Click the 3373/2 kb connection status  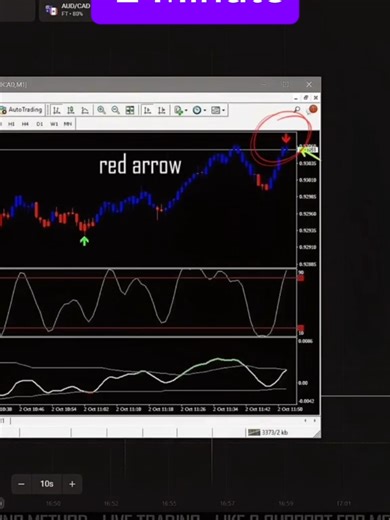pos(268,432)
